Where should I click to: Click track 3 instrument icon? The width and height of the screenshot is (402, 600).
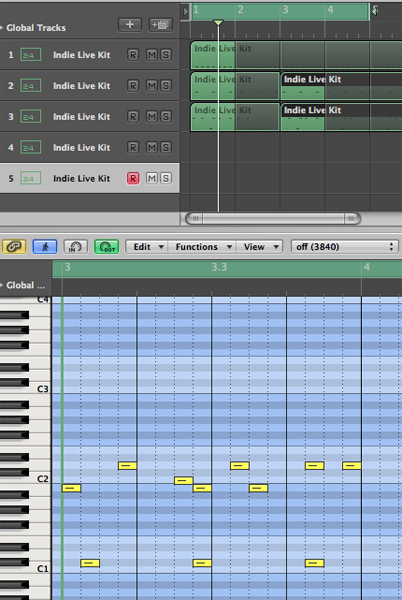point(31,116)
